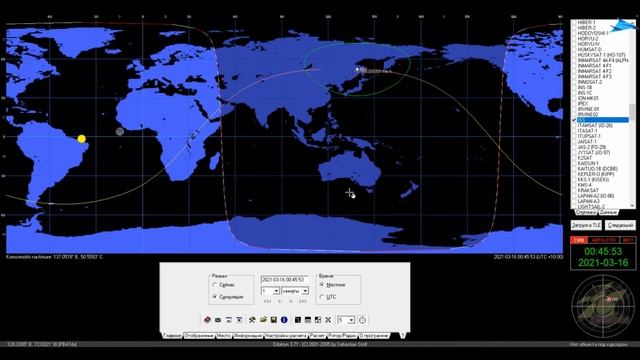Click the Следующий button

(x=620, y=225)
